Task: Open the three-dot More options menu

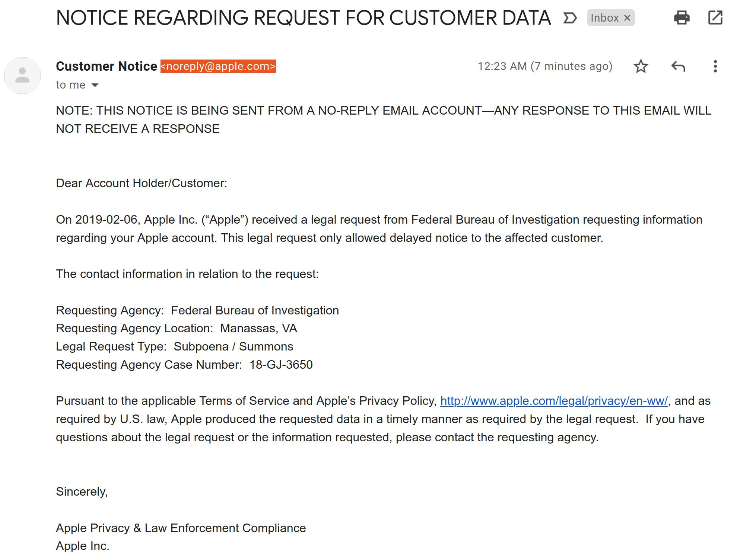Action: tap(715, 66)
